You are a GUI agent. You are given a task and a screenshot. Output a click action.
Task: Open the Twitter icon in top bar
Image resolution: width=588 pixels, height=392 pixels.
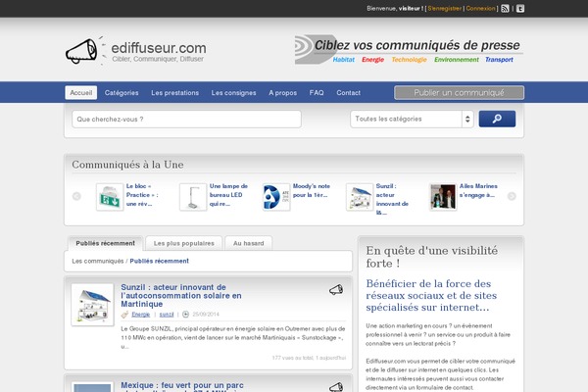coord(520,8)
